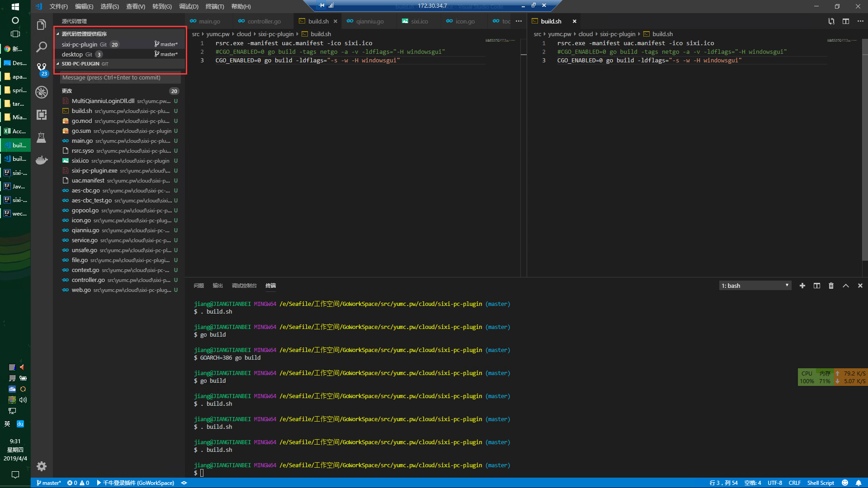
Task: Open the Extensions view
Action: click(42, 115)
